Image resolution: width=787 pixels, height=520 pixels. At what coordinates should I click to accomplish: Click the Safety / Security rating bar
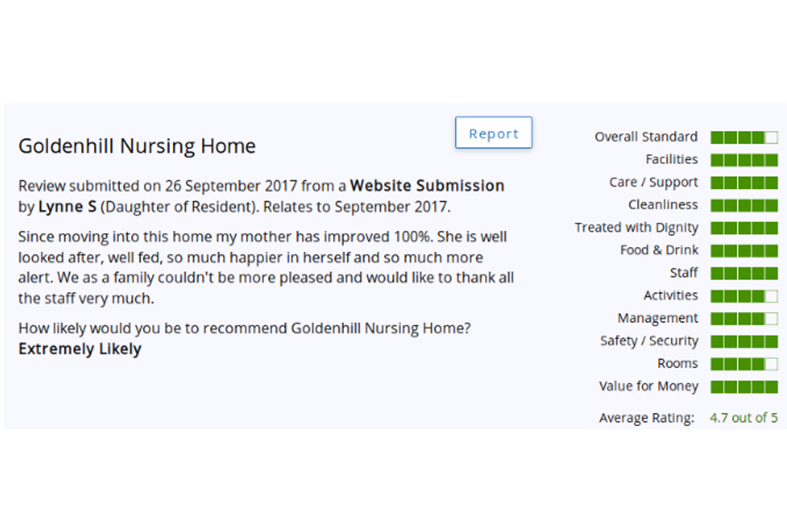click(x=744, y=341)
